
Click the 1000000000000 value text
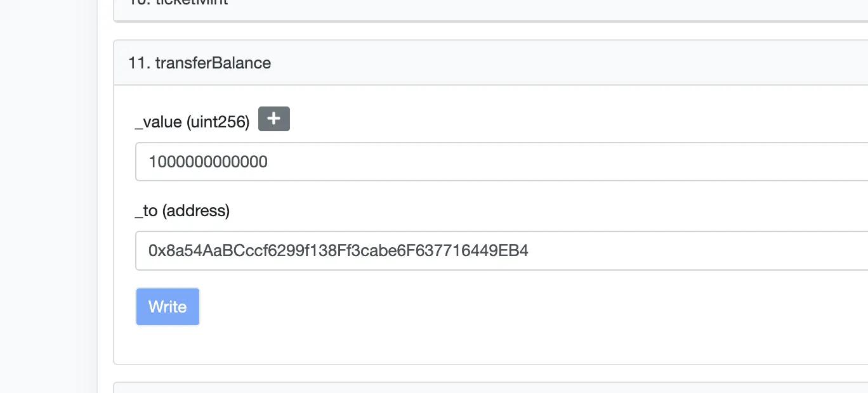coord(208,162)
